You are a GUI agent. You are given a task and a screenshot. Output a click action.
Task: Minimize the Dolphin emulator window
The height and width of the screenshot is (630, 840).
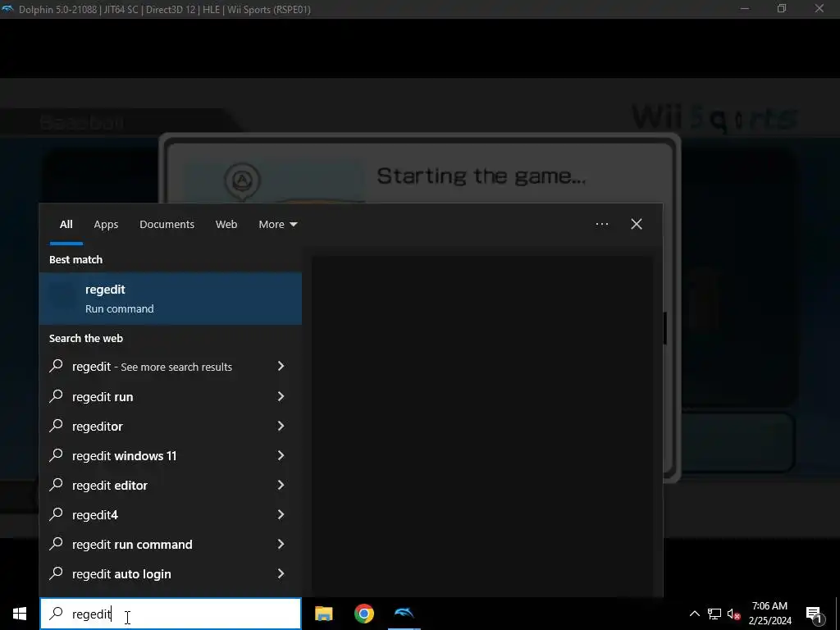pos(745,8)
